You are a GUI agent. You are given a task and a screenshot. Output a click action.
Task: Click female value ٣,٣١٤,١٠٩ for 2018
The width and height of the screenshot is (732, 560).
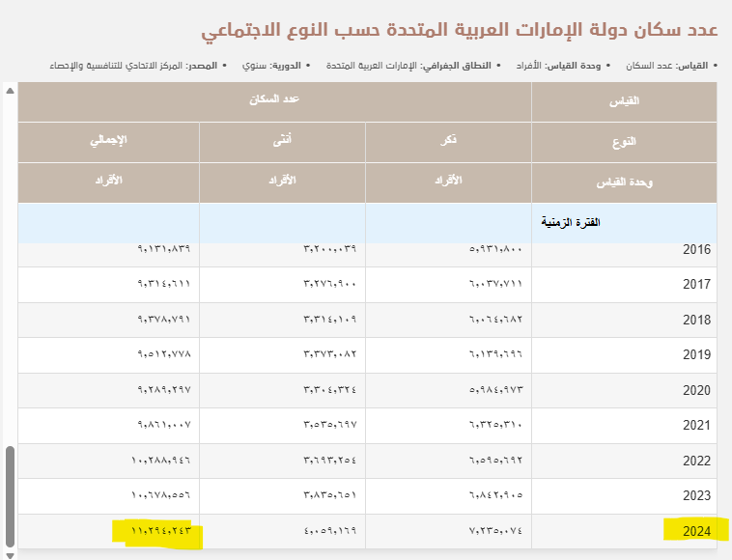(330, 321)
